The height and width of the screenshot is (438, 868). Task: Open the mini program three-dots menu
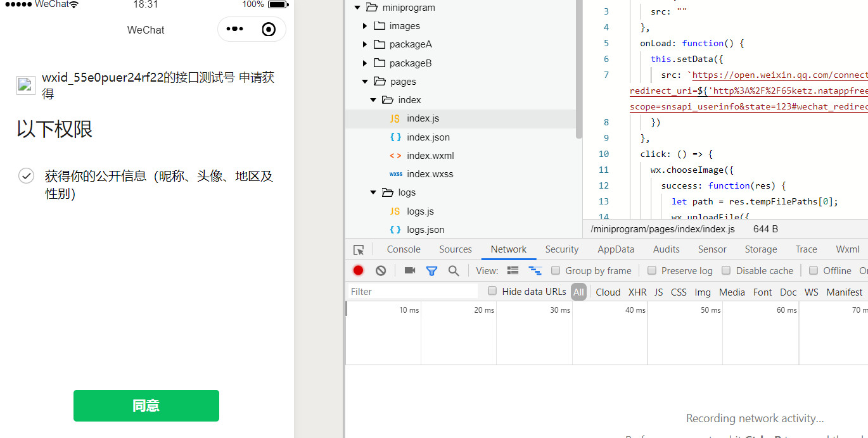coord(234,29)
